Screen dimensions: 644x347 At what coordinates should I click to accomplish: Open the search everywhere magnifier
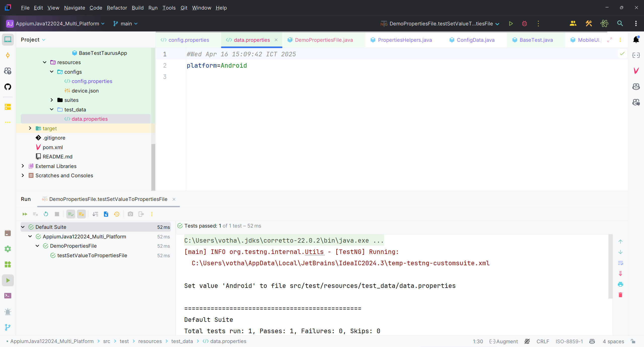[x=620, y=24]
